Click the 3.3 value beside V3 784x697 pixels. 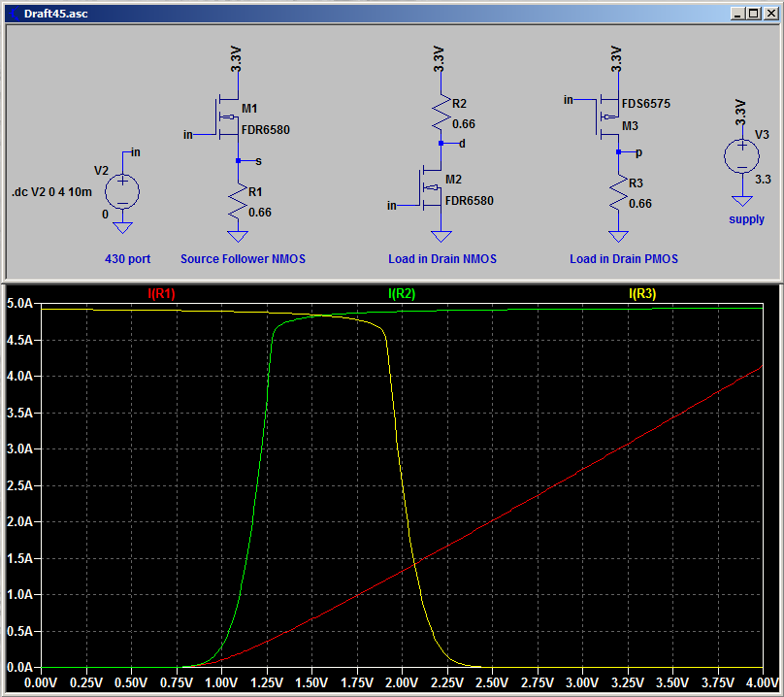(763, 180)
